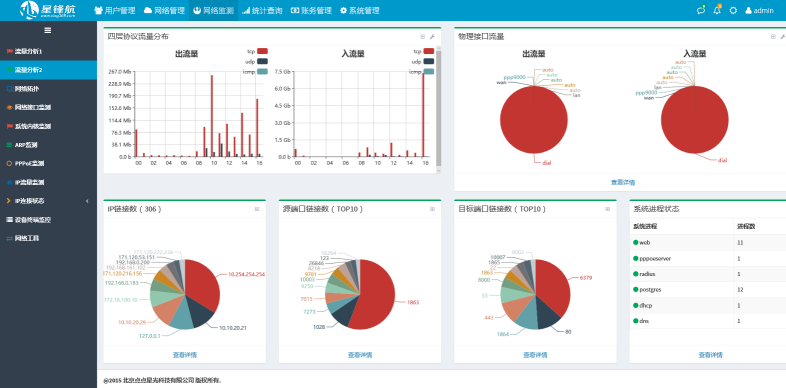The image size is (786, 388).
Task: Click the red flag icon beside 系统内核监测
Action: [x=10, y=126]
